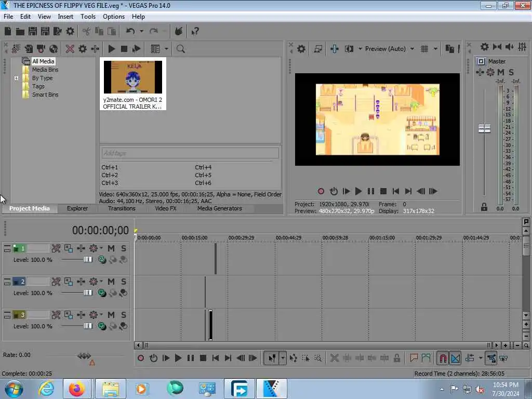532x399 pixels.
Task: Expand the By Type tree node
Action: (x=16, y=78)
